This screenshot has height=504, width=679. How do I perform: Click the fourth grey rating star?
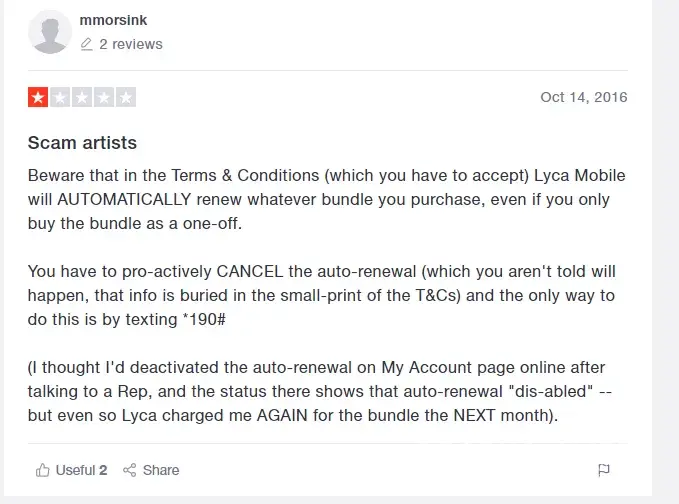coord(104,98)
